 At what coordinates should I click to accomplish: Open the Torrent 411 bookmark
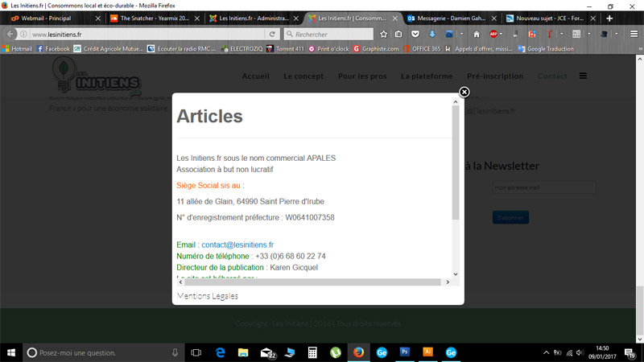point(286,49)
